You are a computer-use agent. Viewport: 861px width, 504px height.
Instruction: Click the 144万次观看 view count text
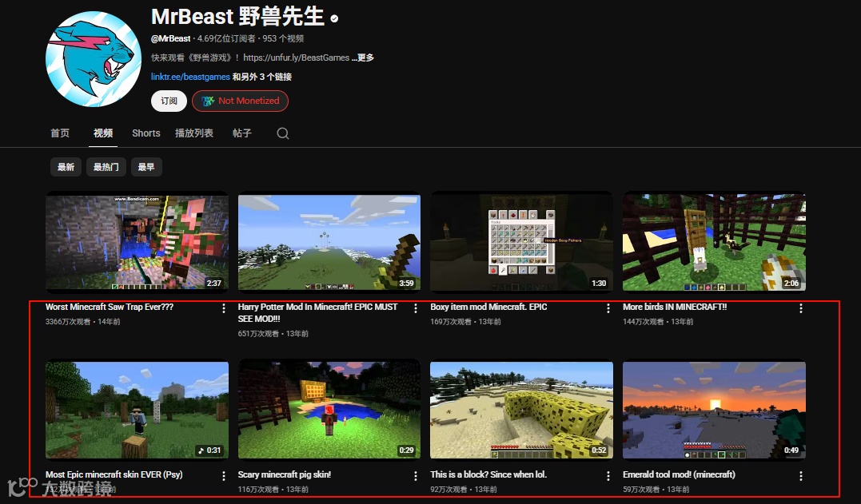click(644, 322)
